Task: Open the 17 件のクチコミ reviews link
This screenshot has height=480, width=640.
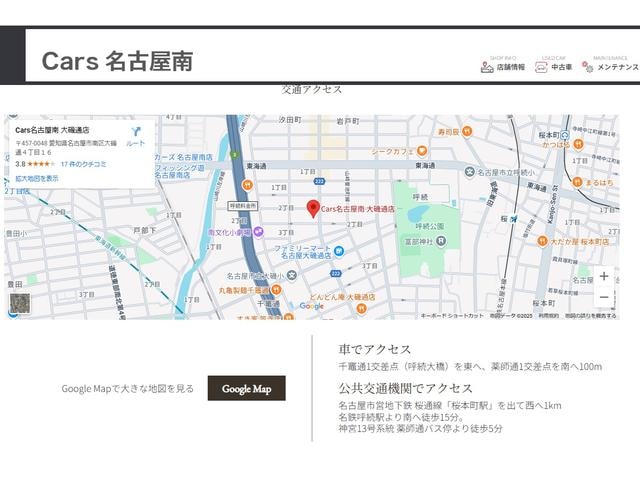Action: (84, 164)
